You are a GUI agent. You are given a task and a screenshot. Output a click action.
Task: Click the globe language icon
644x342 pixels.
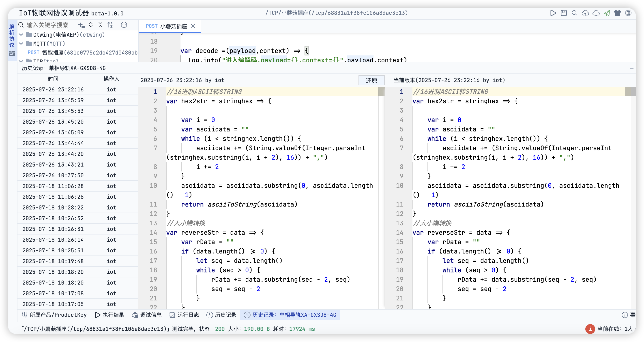pyautogui.click(x=628, y=13)
